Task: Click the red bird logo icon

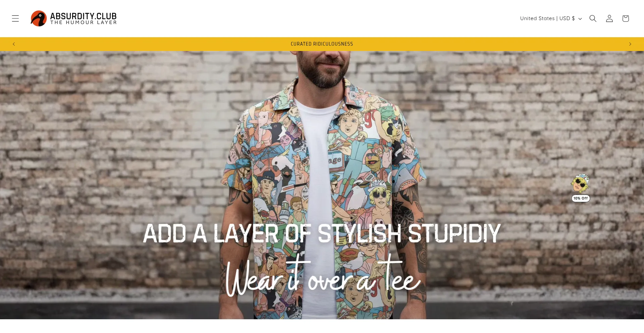Action: click(x=39, y=18)
